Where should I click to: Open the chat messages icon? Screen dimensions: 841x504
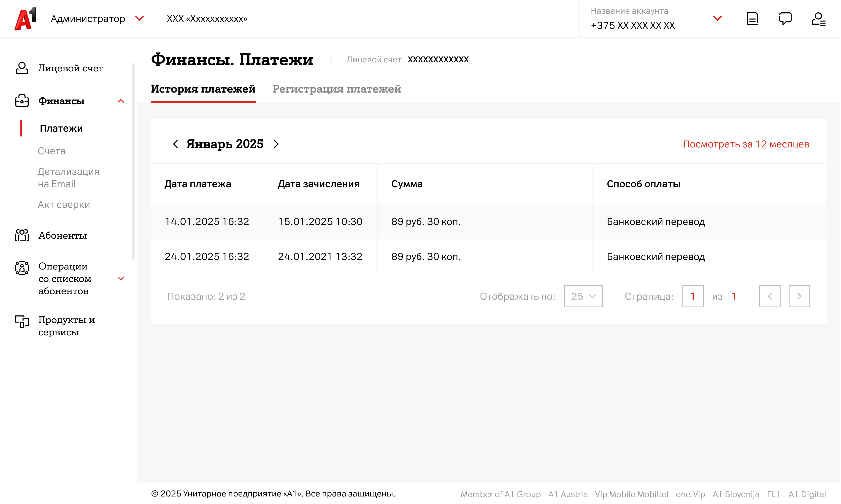tap(785, 19)
